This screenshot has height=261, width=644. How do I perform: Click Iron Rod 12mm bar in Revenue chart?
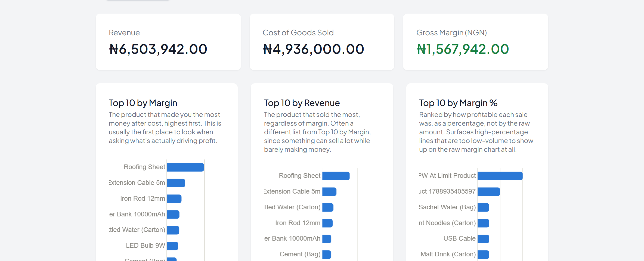(x=327, y=223)
